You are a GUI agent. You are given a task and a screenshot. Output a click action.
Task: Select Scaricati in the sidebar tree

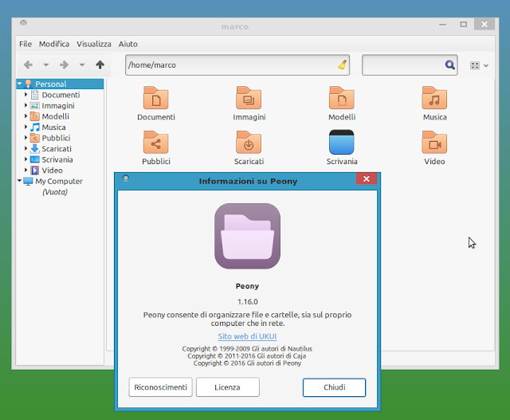57,149
